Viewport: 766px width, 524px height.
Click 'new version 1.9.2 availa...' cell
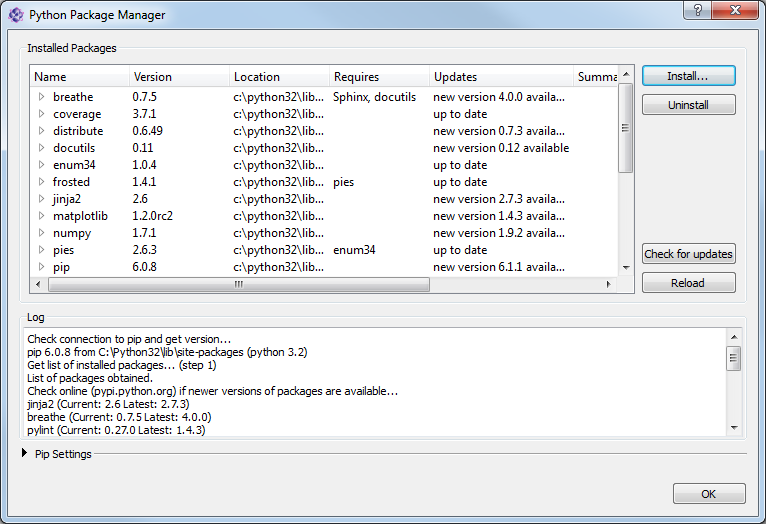pyautogui.click(x=499, y=233)
